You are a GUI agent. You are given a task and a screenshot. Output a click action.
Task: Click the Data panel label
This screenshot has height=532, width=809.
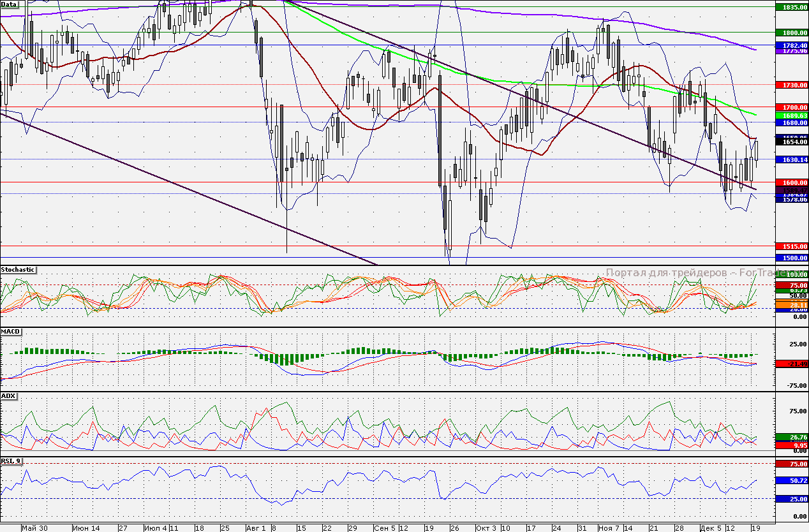pyautogui.click(x=10, y=4)
